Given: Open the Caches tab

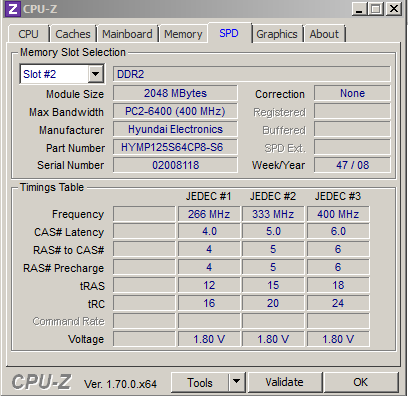Looking at the screenshot, I should (73, 34).
